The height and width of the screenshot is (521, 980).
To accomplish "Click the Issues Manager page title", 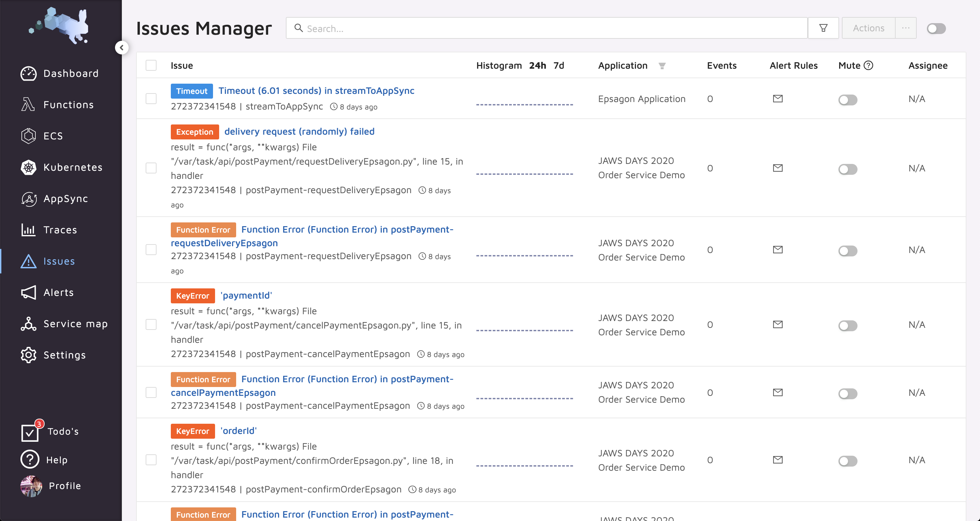I will tap(204, 28).
